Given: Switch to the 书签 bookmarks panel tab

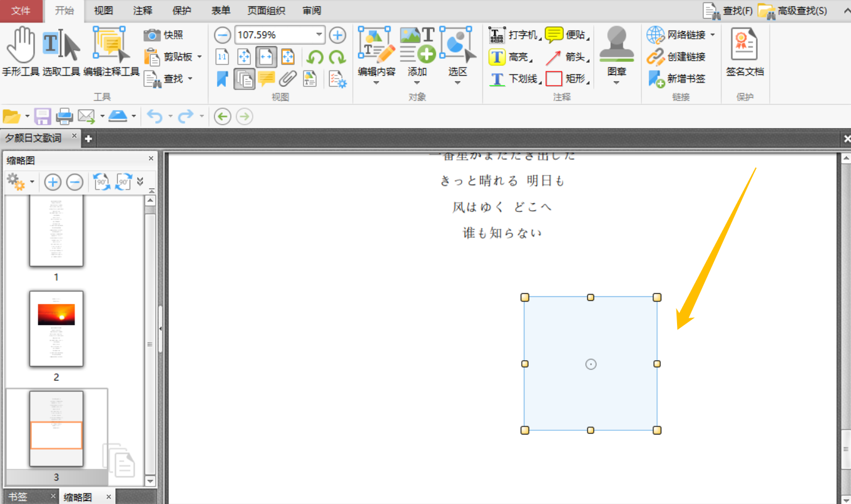Looking at the screenshot, I should [x=18, y=496].
